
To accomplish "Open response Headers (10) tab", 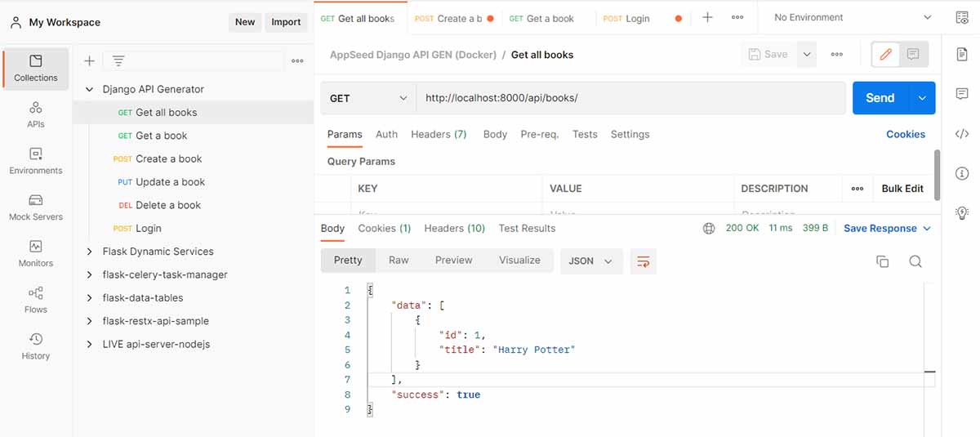I will tap(455, 229).
